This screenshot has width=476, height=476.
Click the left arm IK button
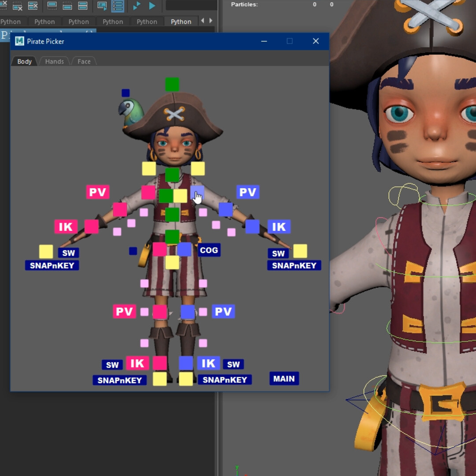pos(65,227)
